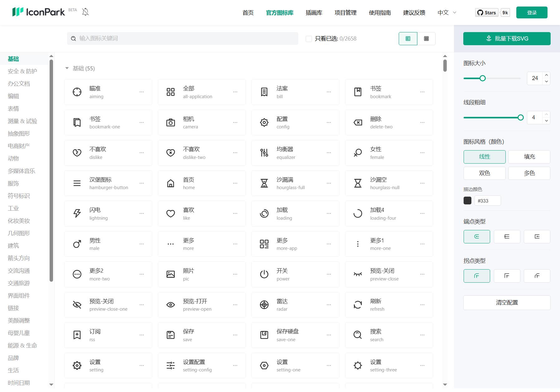Decrease the line thickness stepper
This screenshot has width=560, height=392.
pos(546,121)
